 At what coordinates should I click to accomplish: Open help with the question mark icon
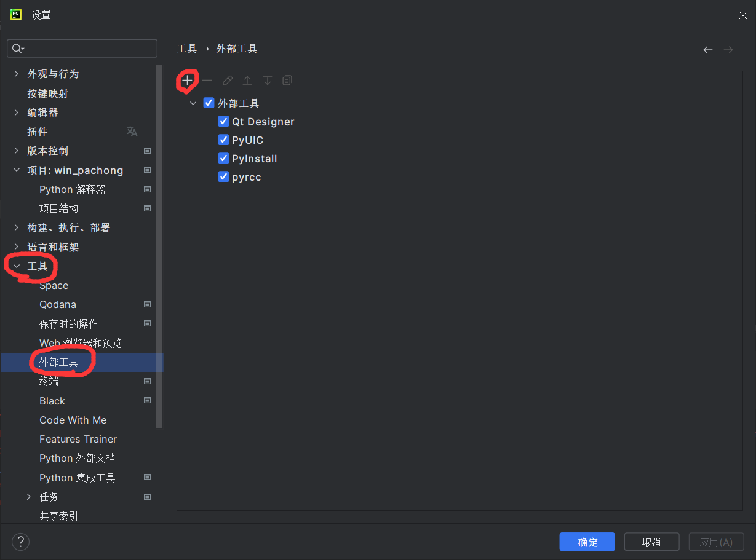coord(20,542)
